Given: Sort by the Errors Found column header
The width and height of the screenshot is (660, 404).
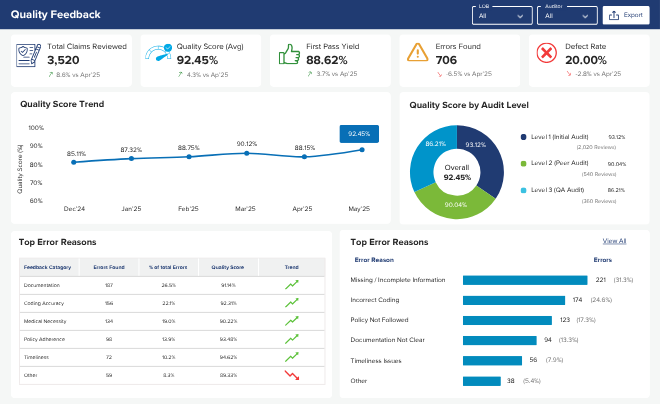Looking at the screenshot, I should 109,267.
